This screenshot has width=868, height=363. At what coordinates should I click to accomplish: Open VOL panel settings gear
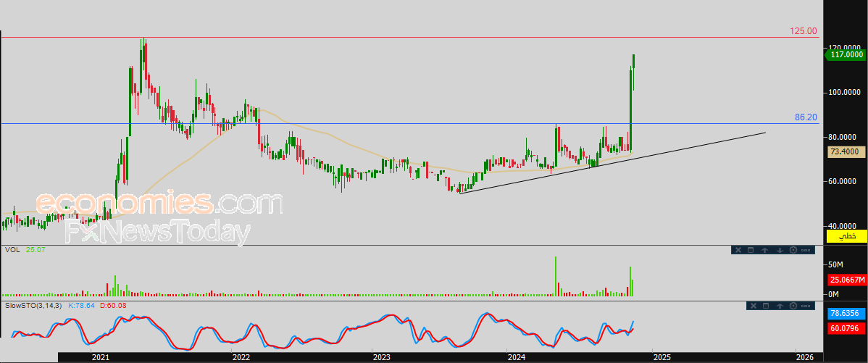coord(793,250)
